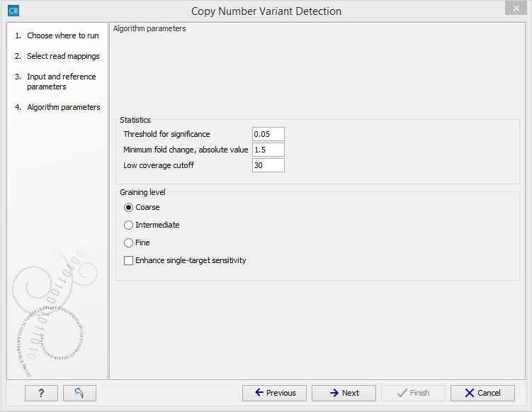Edit the Threshold for significance field
Screen dimensions: 532x412
[x=268, y=134]
